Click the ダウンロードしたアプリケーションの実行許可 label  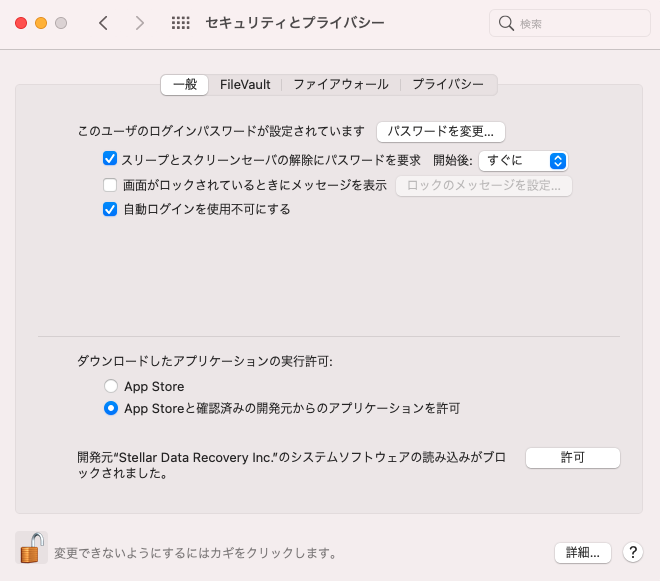coord(205,361)
